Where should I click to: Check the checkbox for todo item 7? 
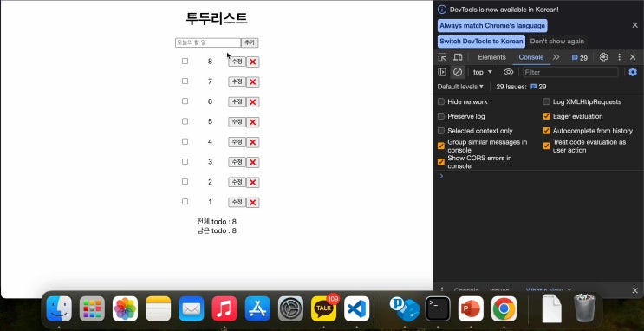click(185, 81)
